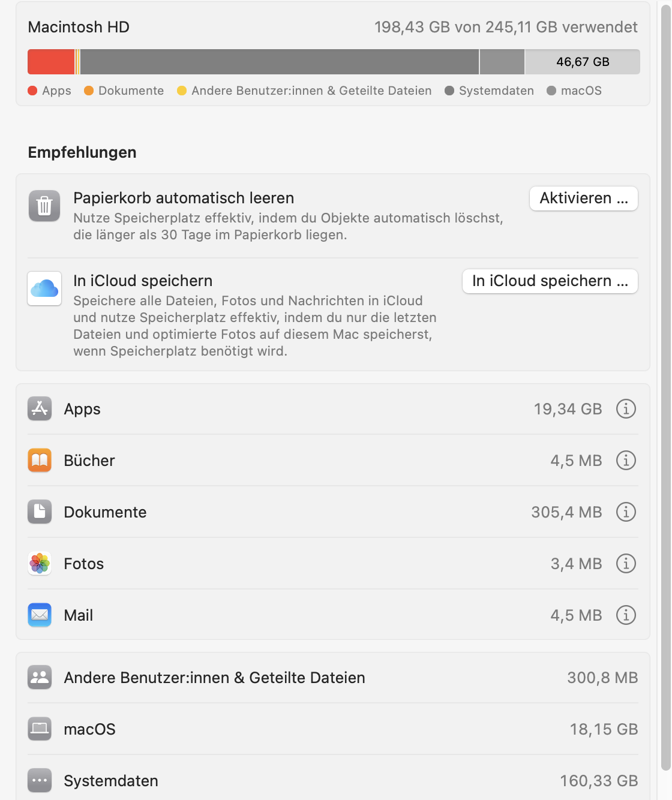Click the gray macOS legend dot
This screenshot has width=672, height=800.
click(x=551, y=91)
